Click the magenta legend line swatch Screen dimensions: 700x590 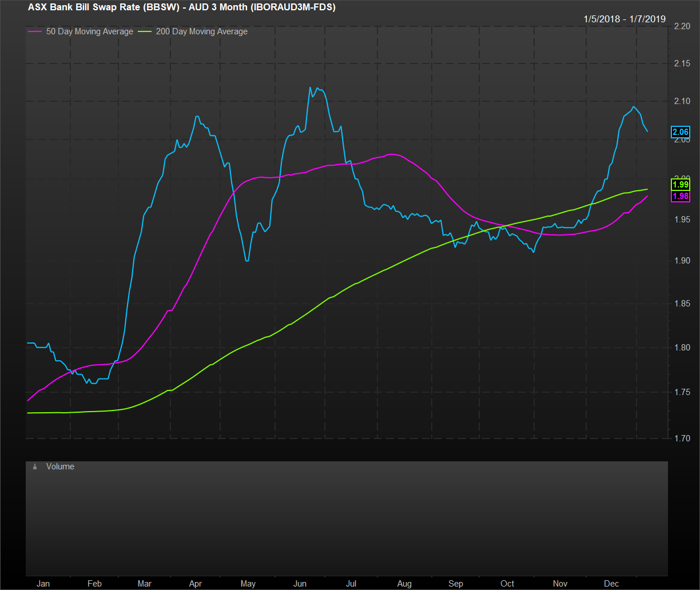[34, 32]
